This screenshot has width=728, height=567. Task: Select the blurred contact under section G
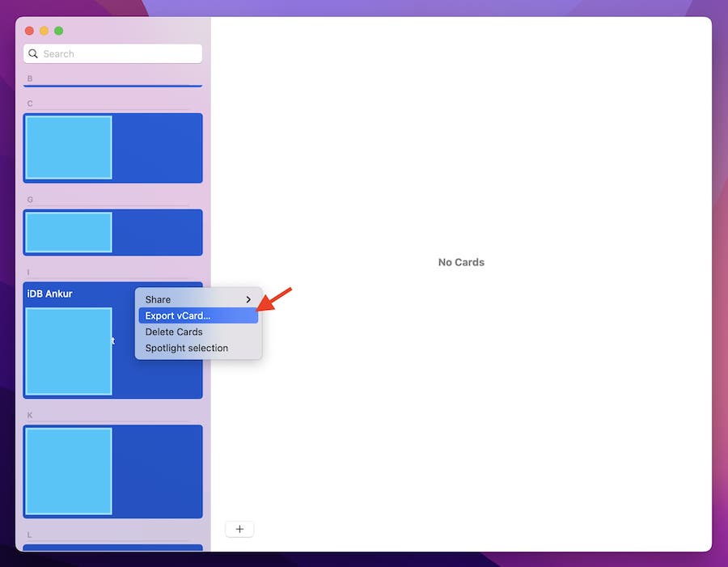(112, 232)
